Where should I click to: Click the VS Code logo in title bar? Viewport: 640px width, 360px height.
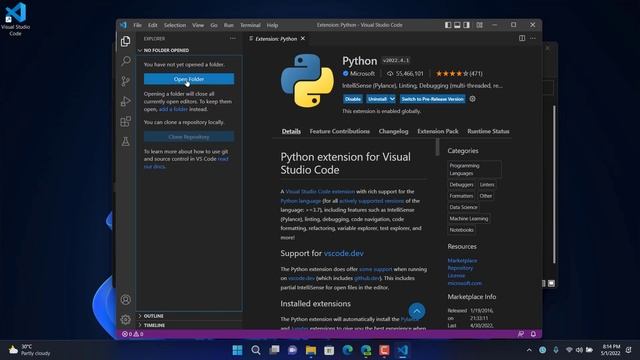(123, 25)
